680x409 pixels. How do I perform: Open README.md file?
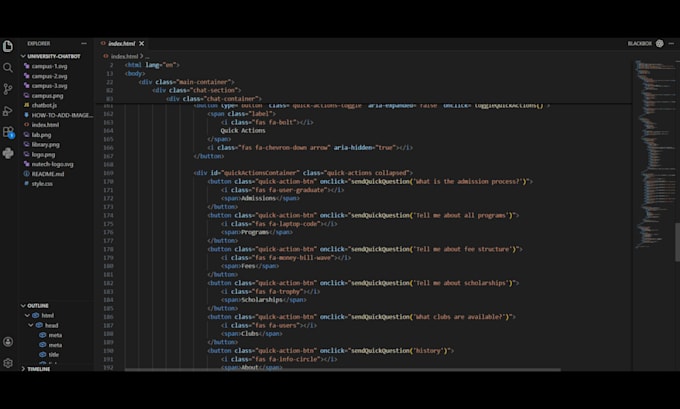48,174
